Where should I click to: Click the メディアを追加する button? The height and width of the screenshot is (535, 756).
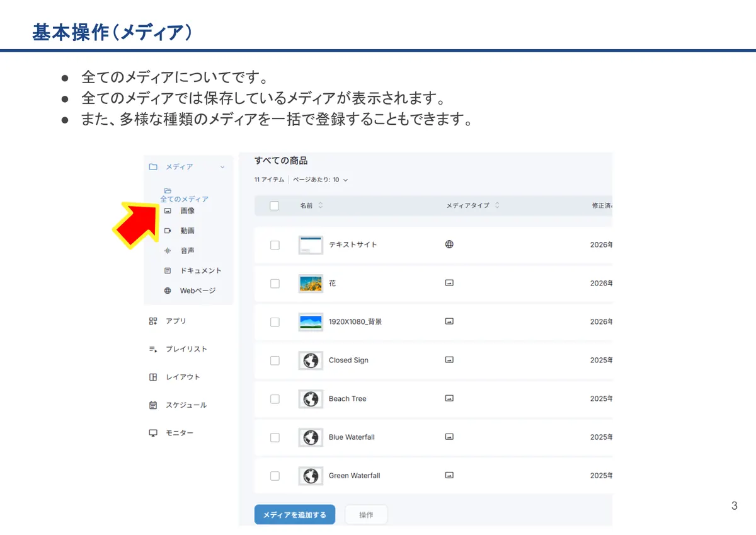coord(295,515)
